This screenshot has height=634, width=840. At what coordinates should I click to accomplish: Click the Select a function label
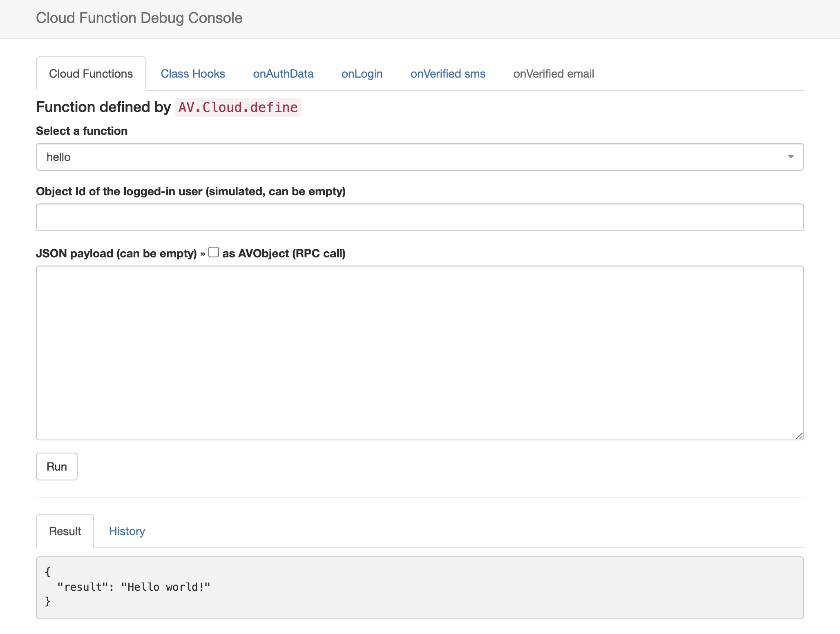pyautogui.click(x=82, y=131)
